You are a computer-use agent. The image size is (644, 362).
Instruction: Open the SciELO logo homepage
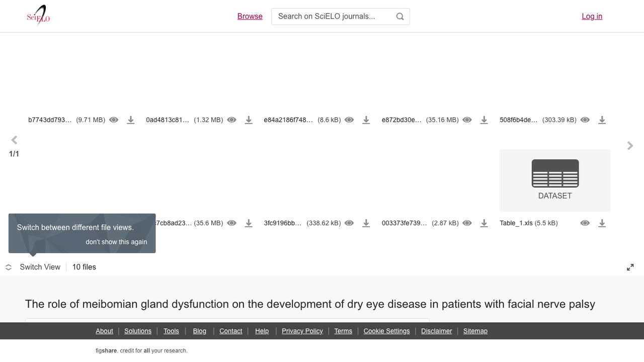[38, 16]
